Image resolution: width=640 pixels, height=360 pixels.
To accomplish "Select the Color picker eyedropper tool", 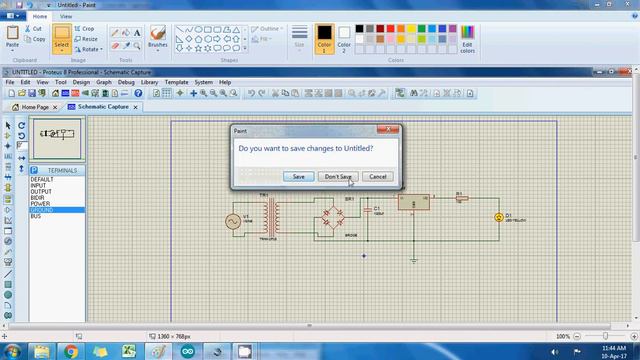I will (126, 46).
